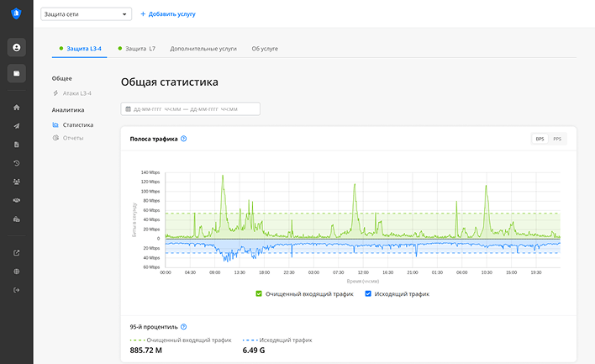Open the globe language icon
The image size is (595, 364).
tap(17, 272)
